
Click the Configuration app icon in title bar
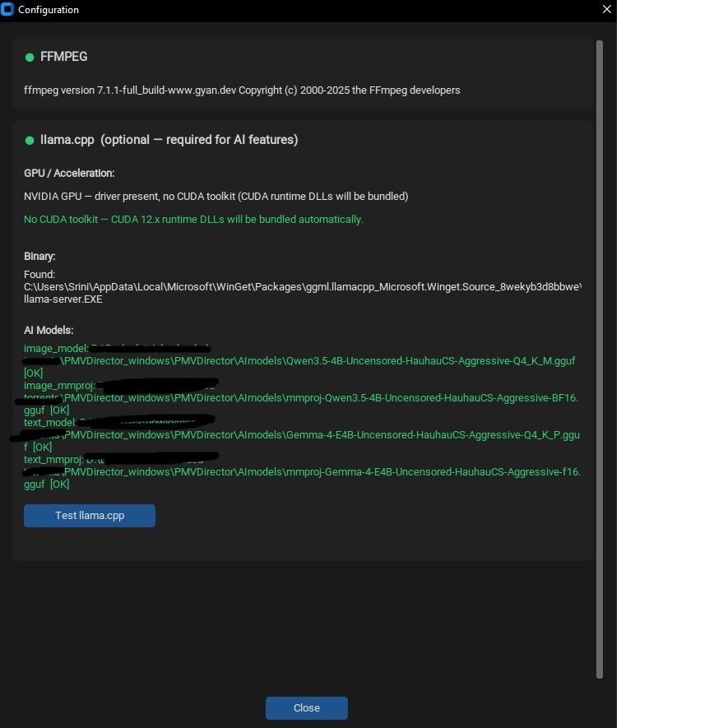point(7,9)
